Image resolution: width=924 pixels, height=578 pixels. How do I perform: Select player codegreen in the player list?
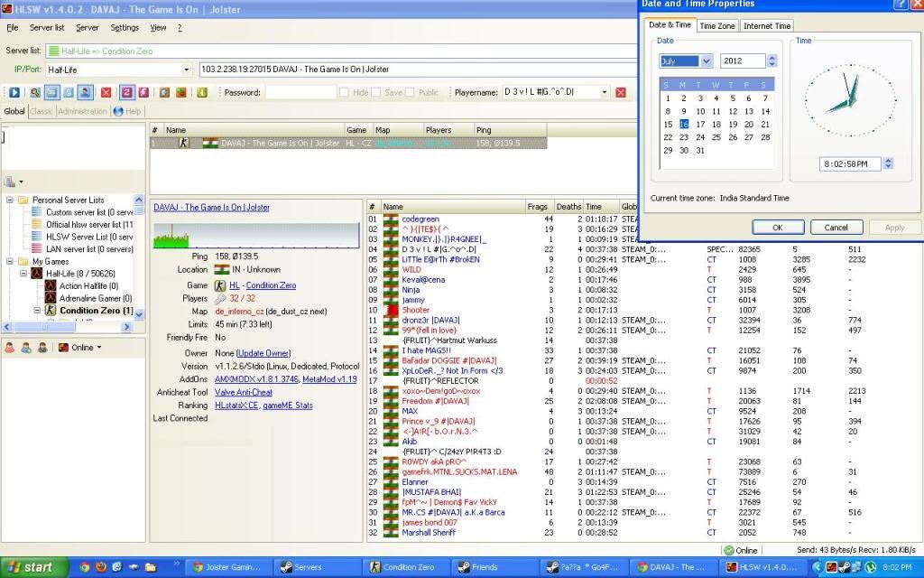coord(420,219)
